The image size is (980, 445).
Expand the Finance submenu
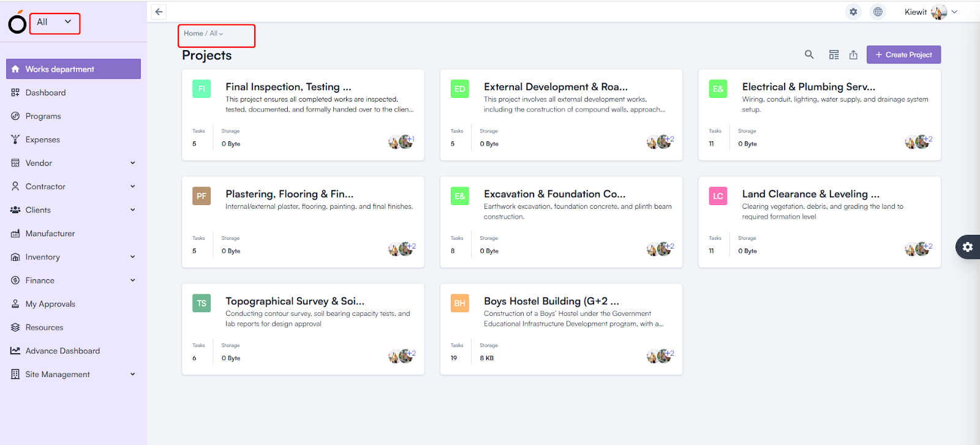tap(132, 280)
